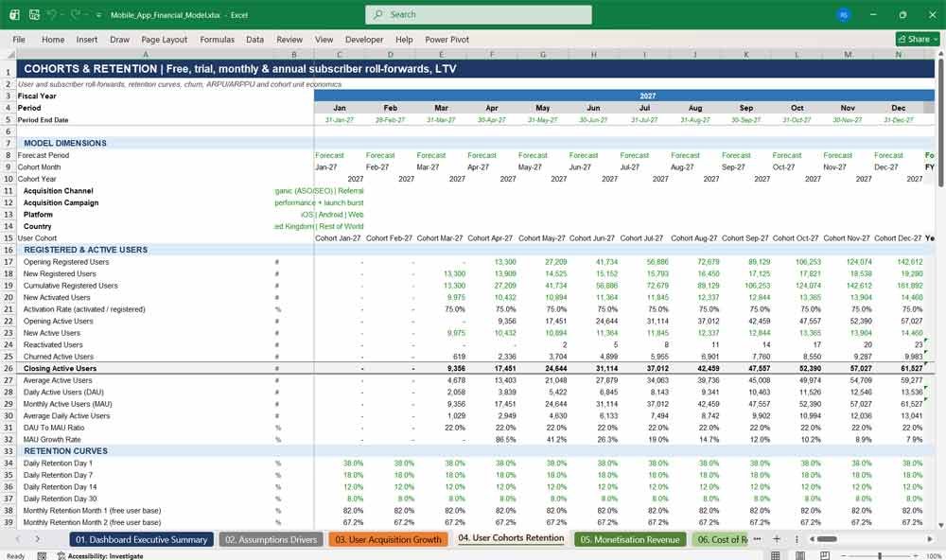Click next sheet navigation arrow
The image size is (946, 560).
tap(38, 539)
